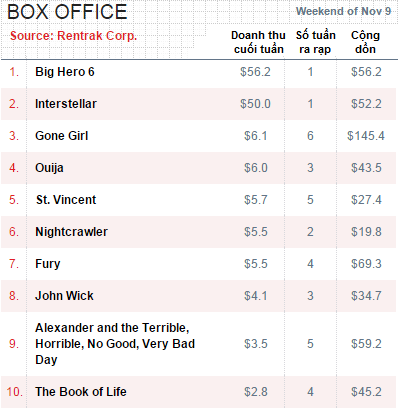
Task: Select the John Wick title
Action: [x=64, y=296]
